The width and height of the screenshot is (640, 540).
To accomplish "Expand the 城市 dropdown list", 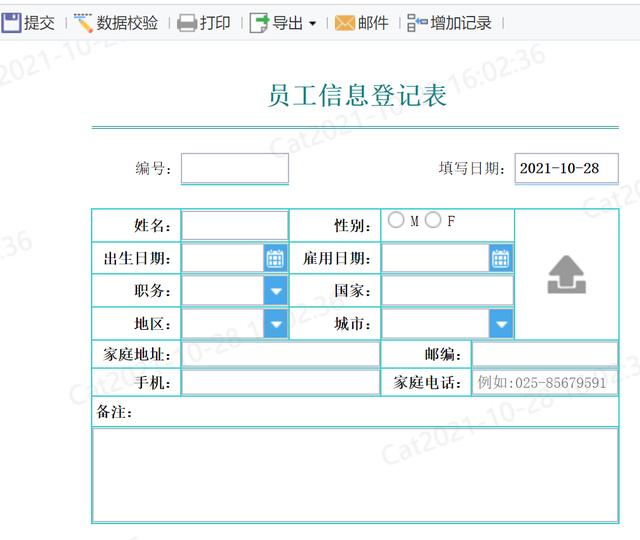I will pyautogui.click(x=501, y=324).
